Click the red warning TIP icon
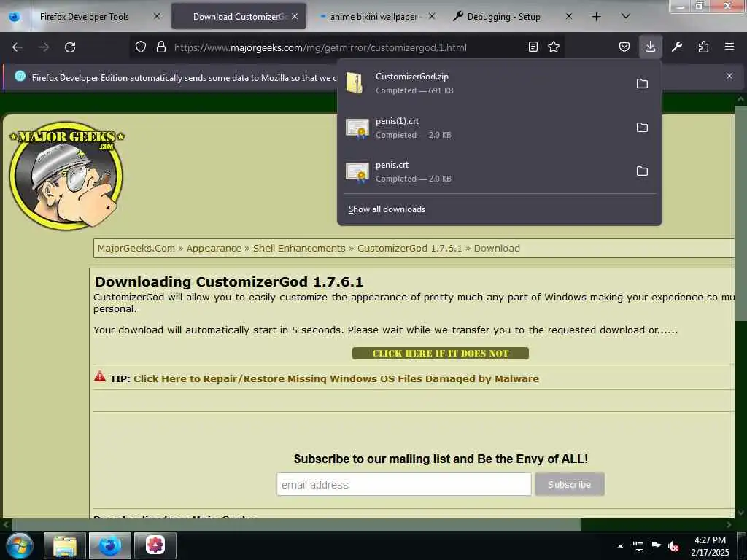The image size is (747, 560). [99, 377]
